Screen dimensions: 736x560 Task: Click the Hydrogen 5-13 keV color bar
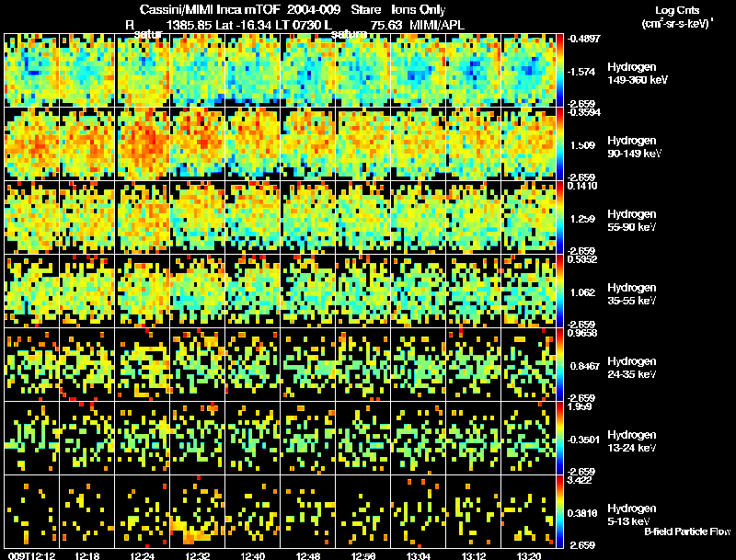pyautogui.click(x=559, y=512)
